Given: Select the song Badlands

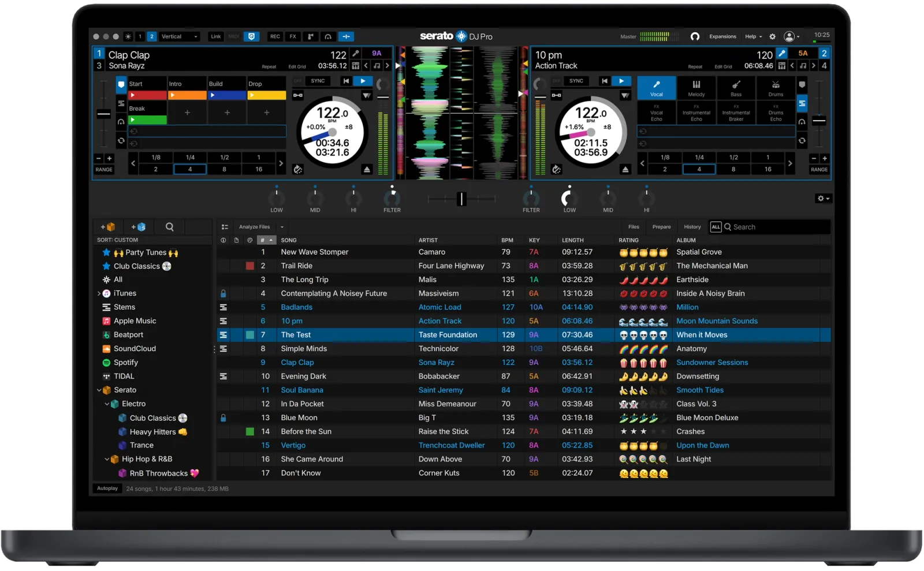Looking at the screenshot, I should (x=296, y=308).
